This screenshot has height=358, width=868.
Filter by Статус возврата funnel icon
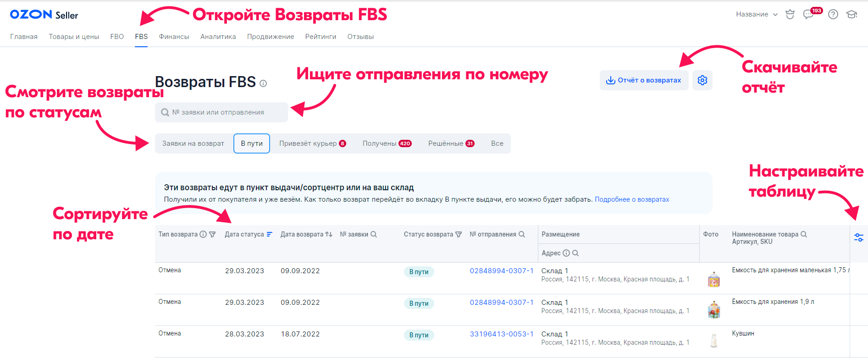click(x=459, y=234)
